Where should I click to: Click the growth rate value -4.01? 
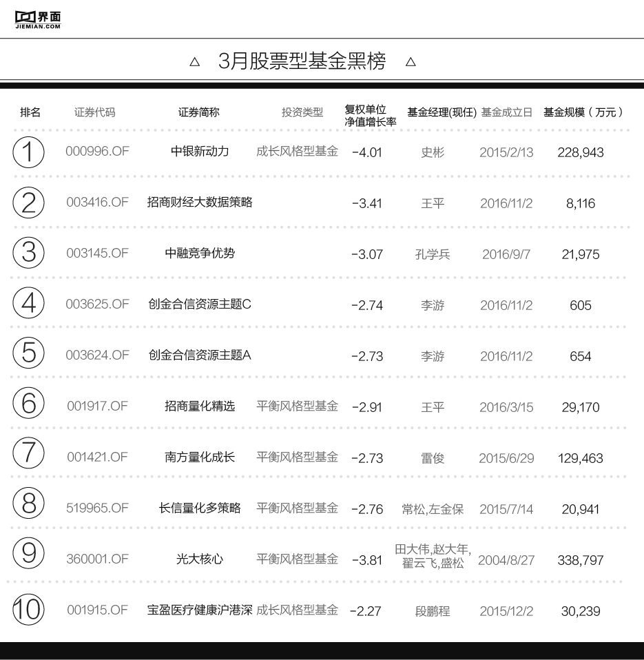[x=367, y=152]
